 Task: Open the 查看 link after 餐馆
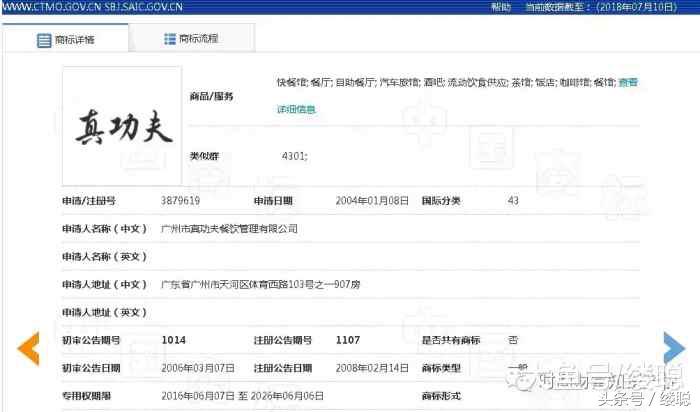(629, 83)
